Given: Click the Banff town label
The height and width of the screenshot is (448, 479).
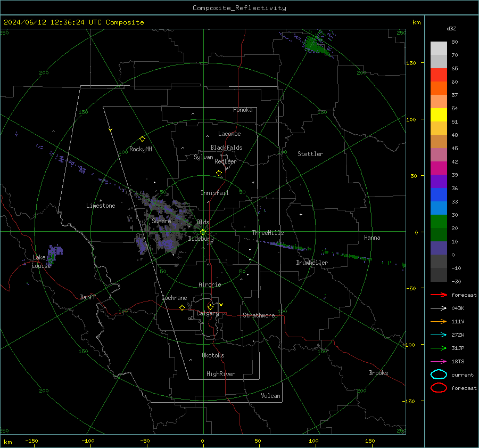Looking at the screenshot, I should 88,297.
